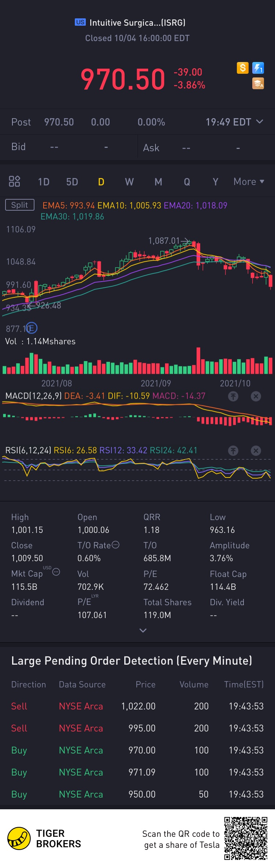Close the MACD indicator panel
This screenshot has height=868, width=275.
tap(256, 396)
